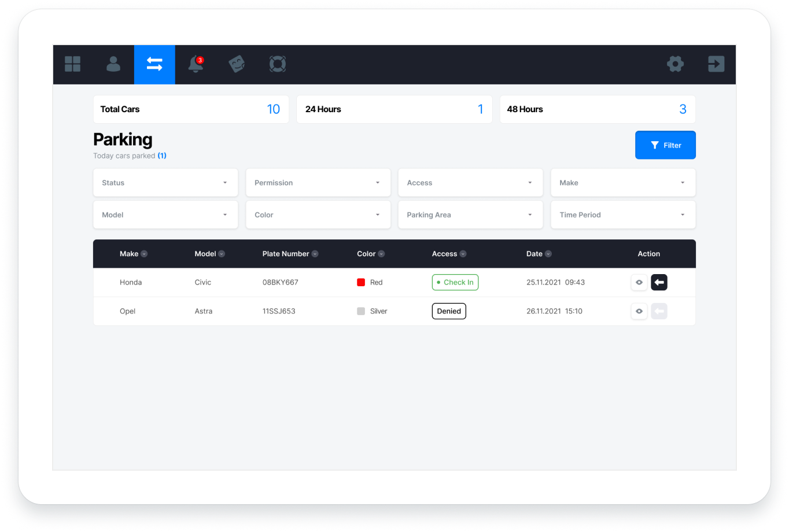Open the user profile icon

pyautogui.click(x=113, y=64)
